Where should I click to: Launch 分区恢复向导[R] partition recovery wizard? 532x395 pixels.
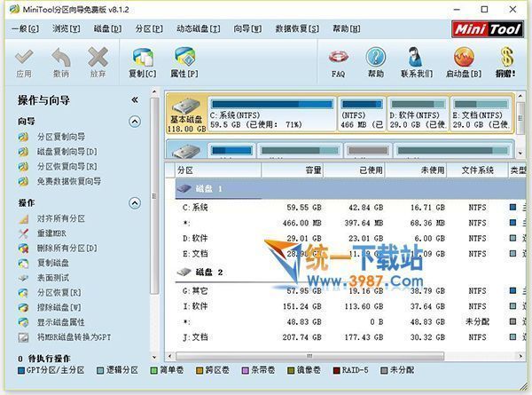(x=67, y=166)
